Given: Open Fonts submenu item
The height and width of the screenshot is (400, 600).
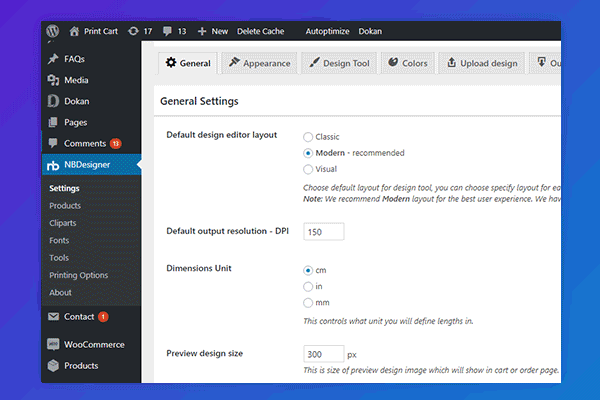Looking at the screenshot, I should pos(59,240).
